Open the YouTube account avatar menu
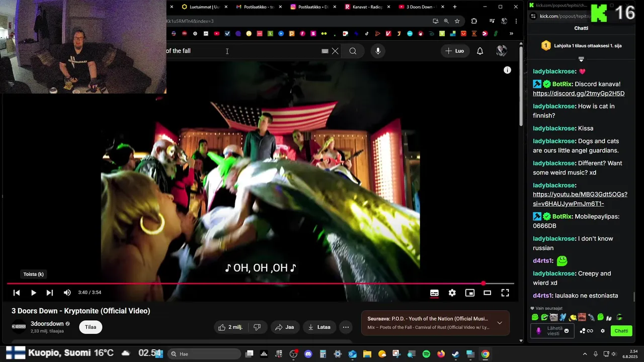The height and width of the screenshot is (362, 644). coord(502,51)
